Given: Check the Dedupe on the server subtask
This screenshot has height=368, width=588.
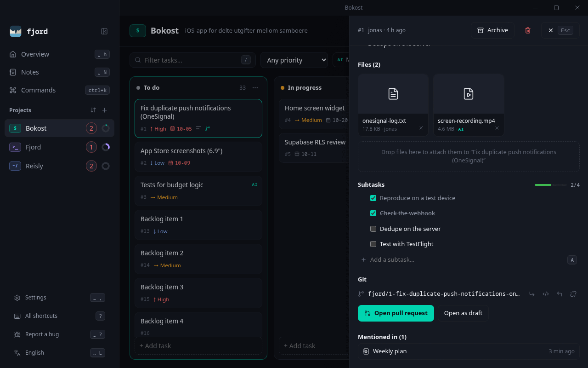Looking at the screenshot, I should pyautogui.click(x=373, y=229).
